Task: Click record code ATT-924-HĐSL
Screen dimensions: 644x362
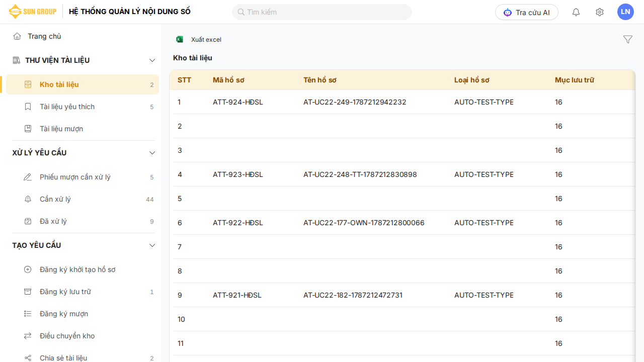Action: point(238,102)
